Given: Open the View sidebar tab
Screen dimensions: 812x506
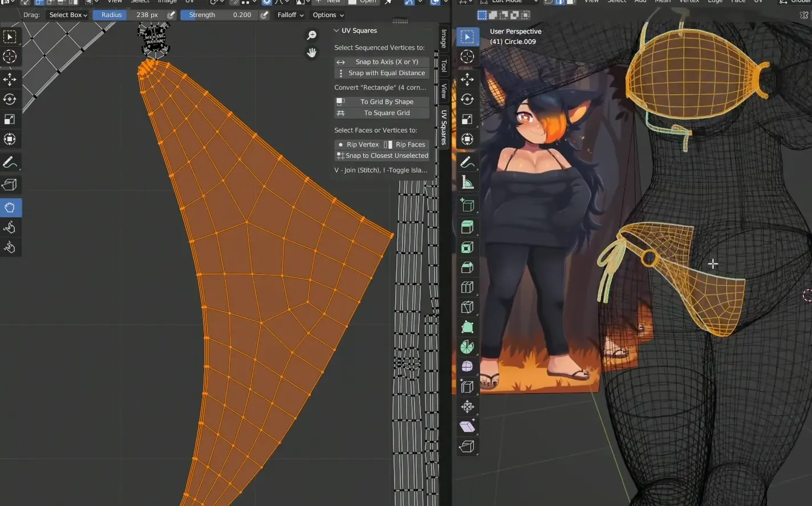Looking at the screenshot, I should [444, 91].
